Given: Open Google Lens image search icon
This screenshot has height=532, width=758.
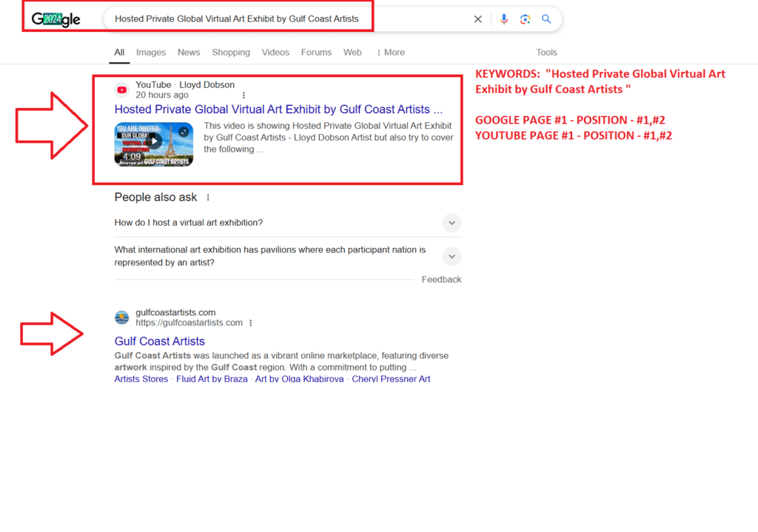Looking at the screenshot, I should pos(525,19).
